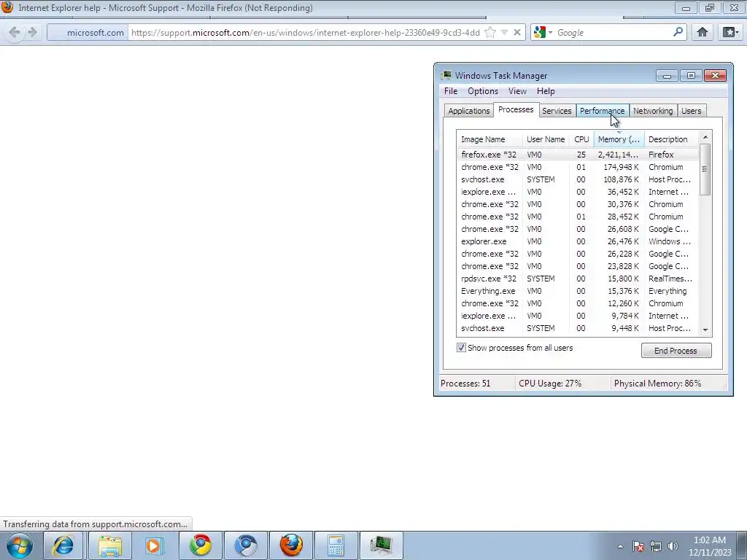
Task: Select the explorer.exe process
Action: pos(578,241)
